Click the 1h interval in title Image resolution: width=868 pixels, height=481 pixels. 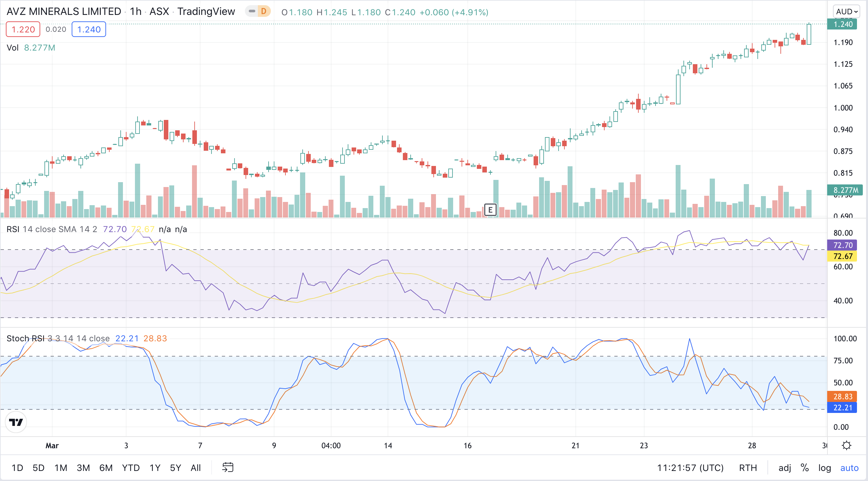(x=136, y=11)
